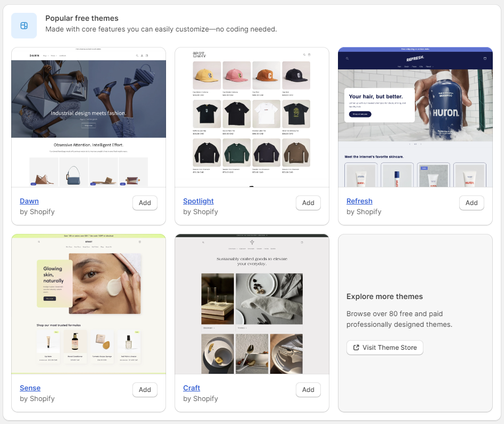Open the Theme Store

pos(384,347)
